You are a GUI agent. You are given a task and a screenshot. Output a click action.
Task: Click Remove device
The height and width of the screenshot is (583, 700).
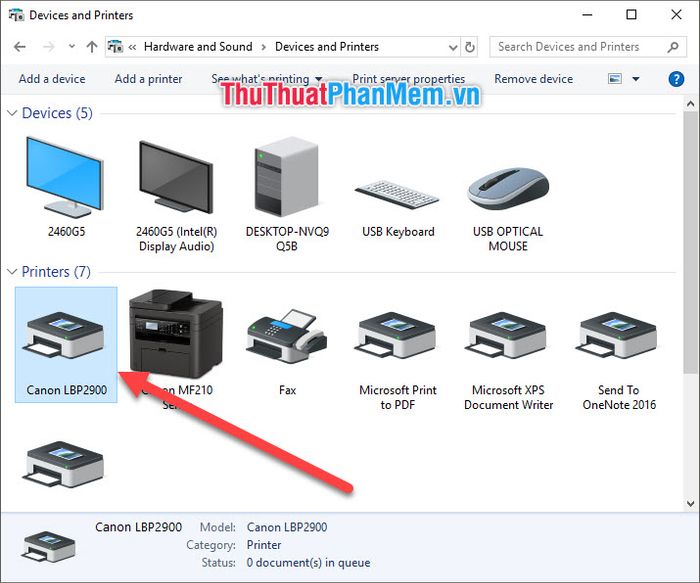[533, 79]
